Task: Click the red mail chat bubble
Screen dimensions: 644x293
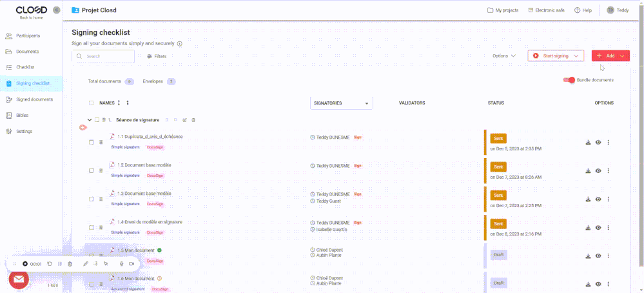Action: [x=19, y=279]
